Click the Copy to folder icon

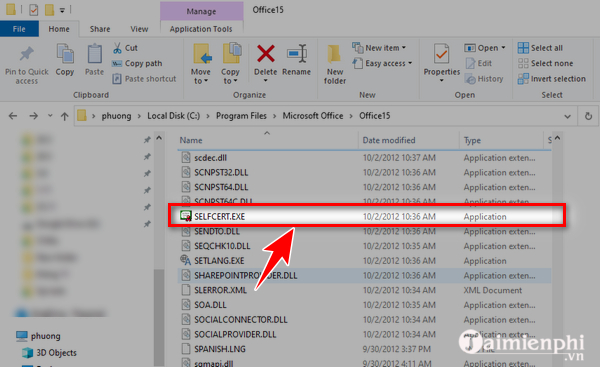click(x=231, y=54)
